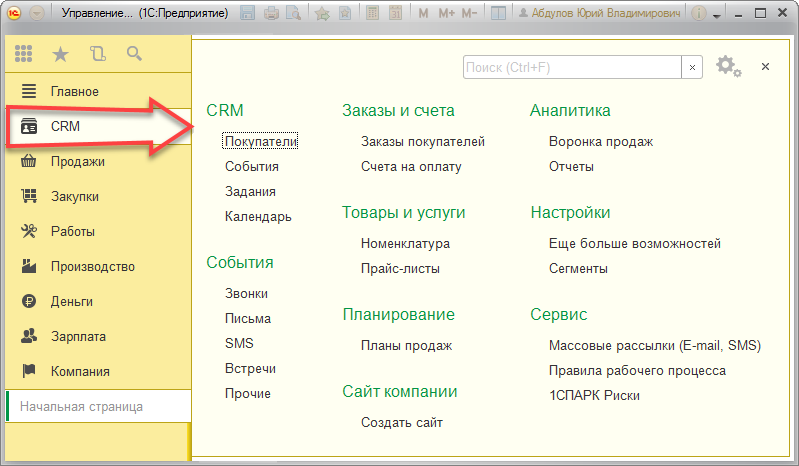Open Номенклатура link
The height and width of the screenshot is (466, 799).
pyautogui.click(x=405, y=243)
